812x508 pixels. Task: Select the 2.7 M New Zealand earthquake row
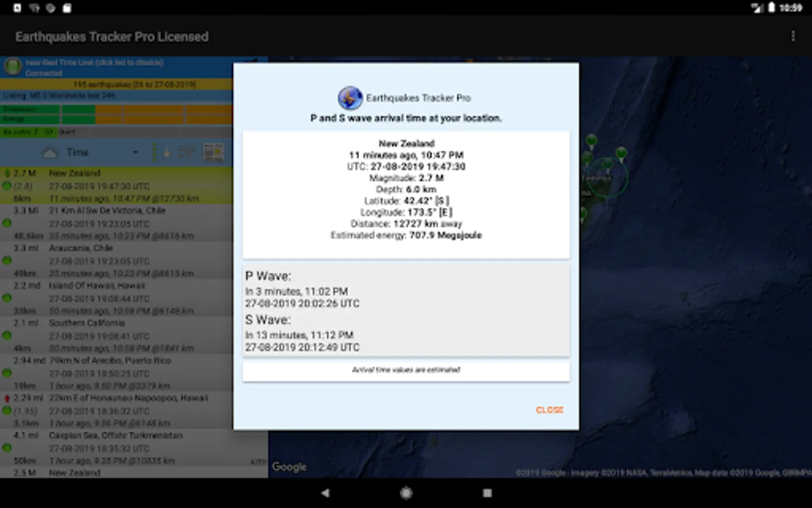[x=116, y=186]
